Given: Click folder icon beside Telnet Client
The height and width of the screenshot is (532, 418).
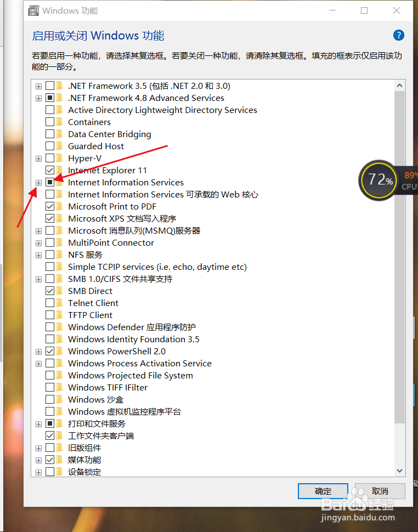Looking at the screenshot, I should pos(60,303).
